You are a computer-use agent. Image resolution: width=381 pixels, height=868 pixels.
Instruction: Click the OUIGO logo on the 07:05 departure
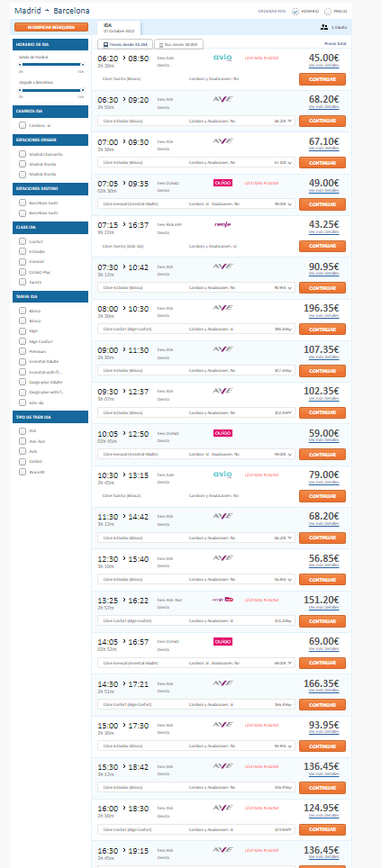tap(222, 183)
